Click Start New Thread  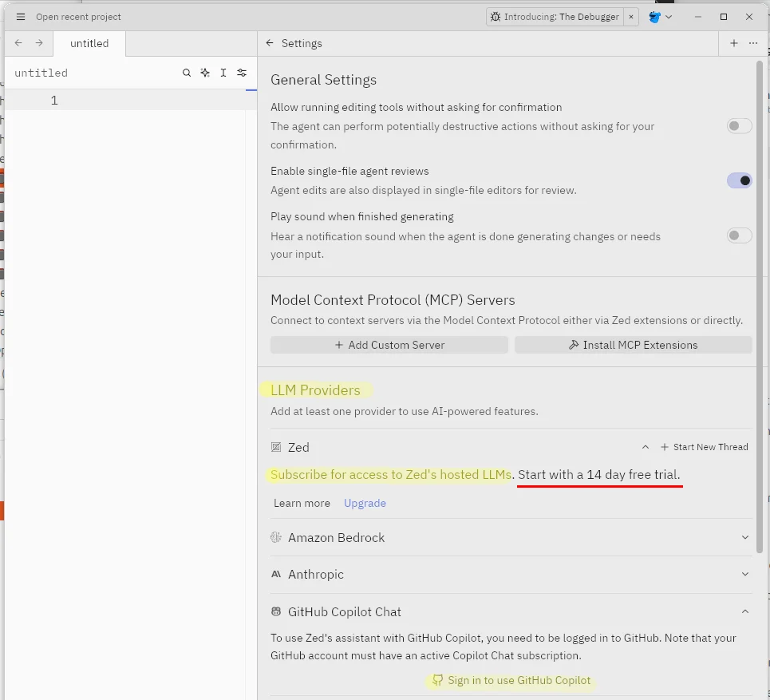point(705,447)
